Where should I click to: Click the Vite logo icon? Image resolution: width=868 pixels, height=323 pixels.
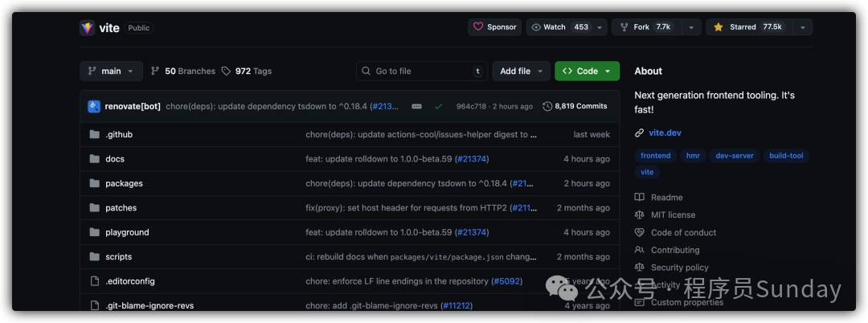tap(87, 27)
